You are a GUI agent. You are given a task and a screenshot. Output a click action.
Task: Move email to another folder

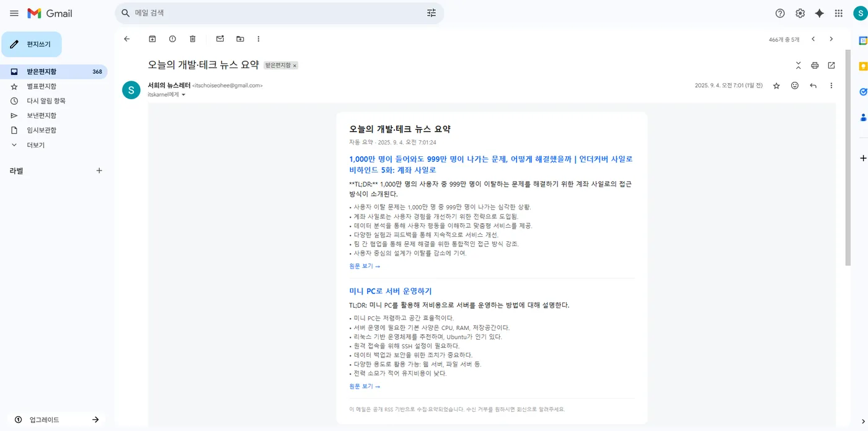coord(240,38)
